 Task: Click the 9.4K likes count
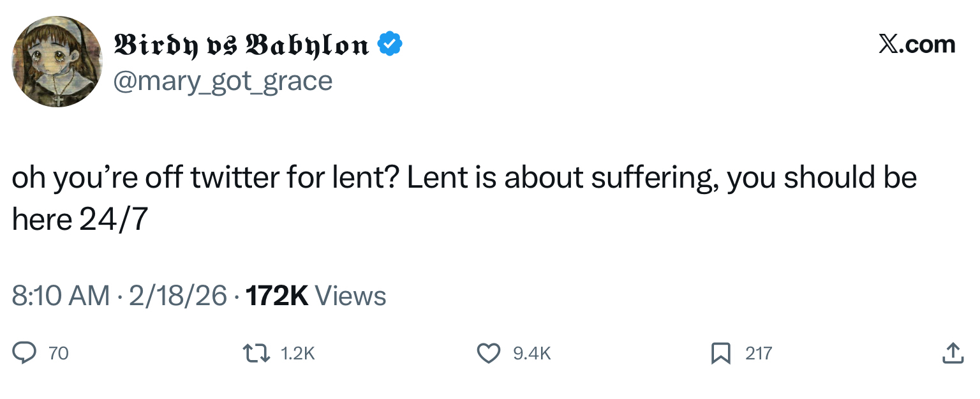pos(531,353)
